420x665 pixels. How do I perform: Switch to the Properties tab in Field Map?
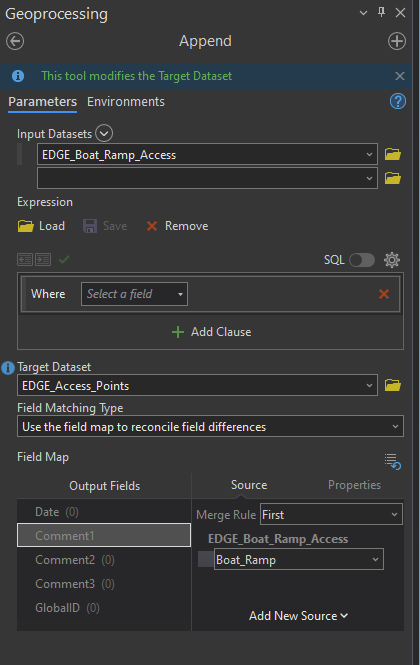pos(354,485)
